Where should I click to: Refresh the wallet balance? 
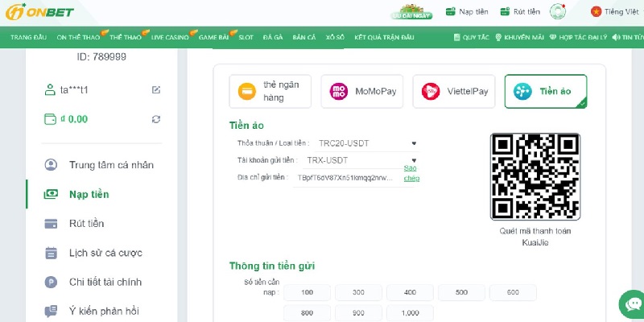point(156,119)
